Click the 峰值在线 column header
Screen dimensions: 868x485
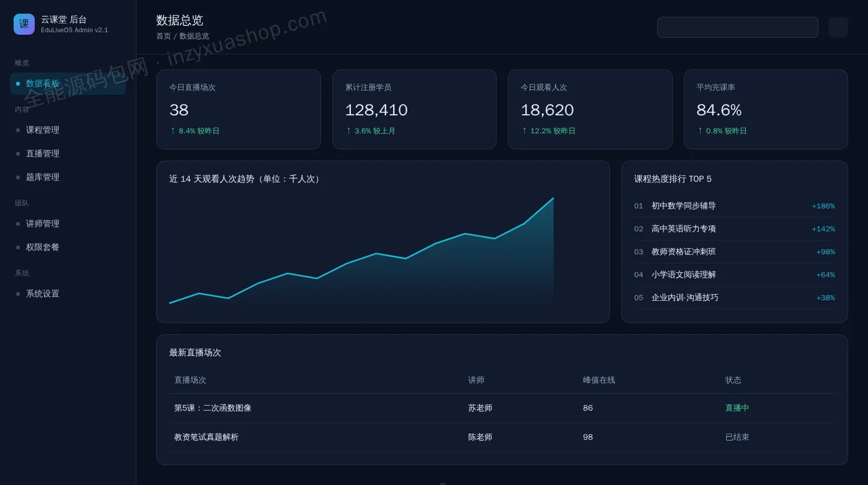pyautogui.click(x=599, y=380)
